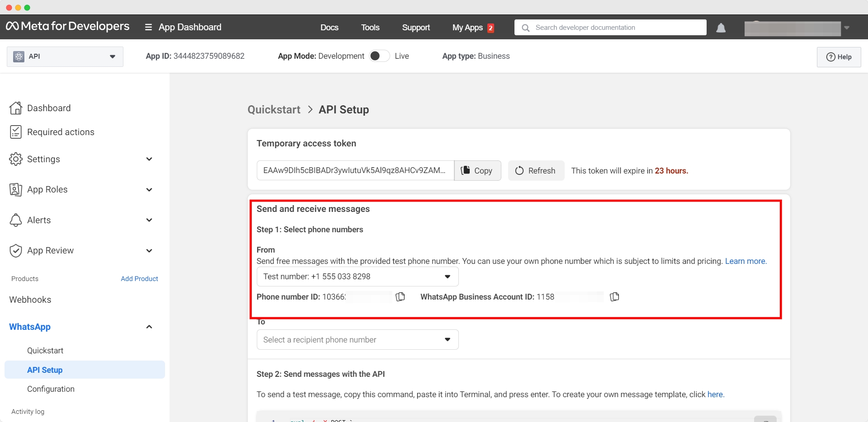Collapse the WhatsApp section
868x422 pixels.
tap(149, 327)
